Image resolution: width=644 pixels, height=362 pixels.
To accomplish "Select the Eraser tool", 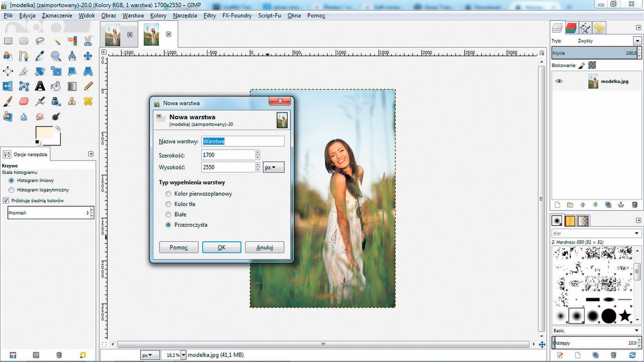I will click(x=24, y=102).
